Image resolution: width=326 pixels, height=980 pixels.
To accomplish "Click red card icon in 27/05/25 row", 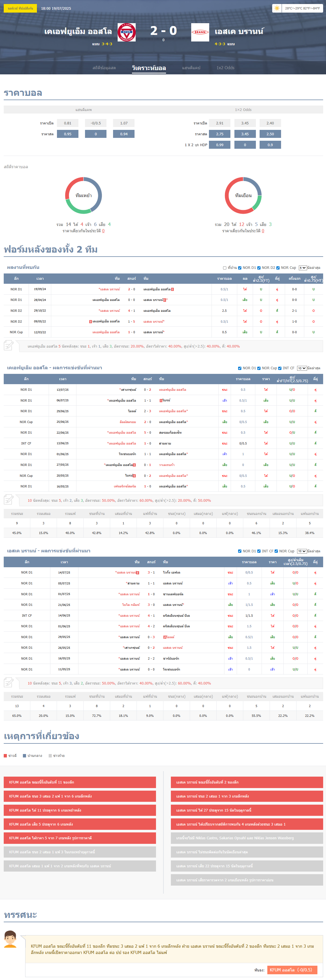I will [135, 465].
